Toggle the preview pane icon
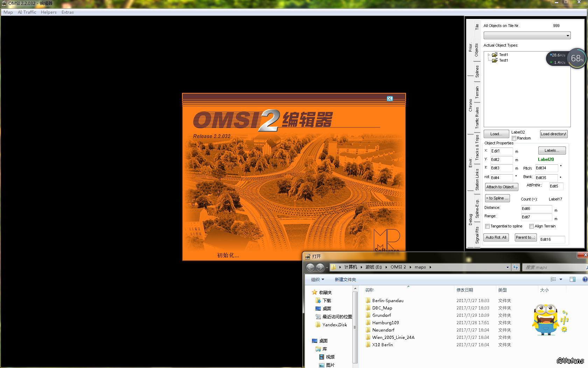This screenshot has height=368, width=588. 573,279
